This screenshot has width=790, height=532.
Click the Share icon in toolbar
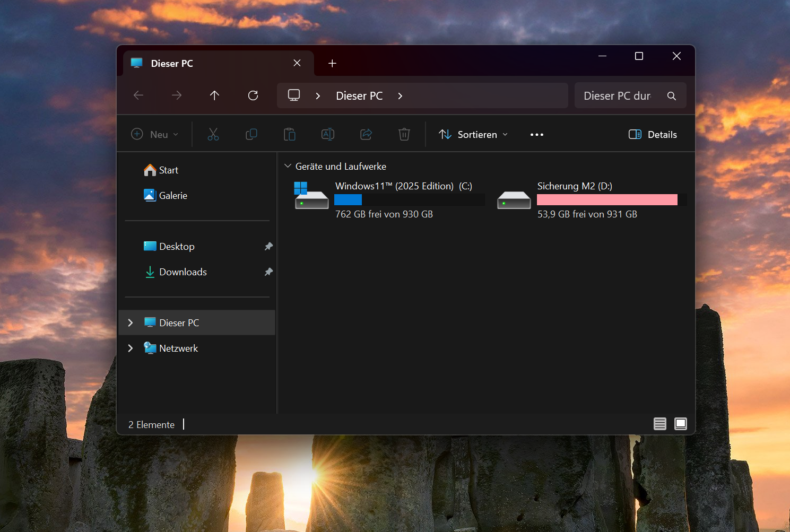[366, 135]
